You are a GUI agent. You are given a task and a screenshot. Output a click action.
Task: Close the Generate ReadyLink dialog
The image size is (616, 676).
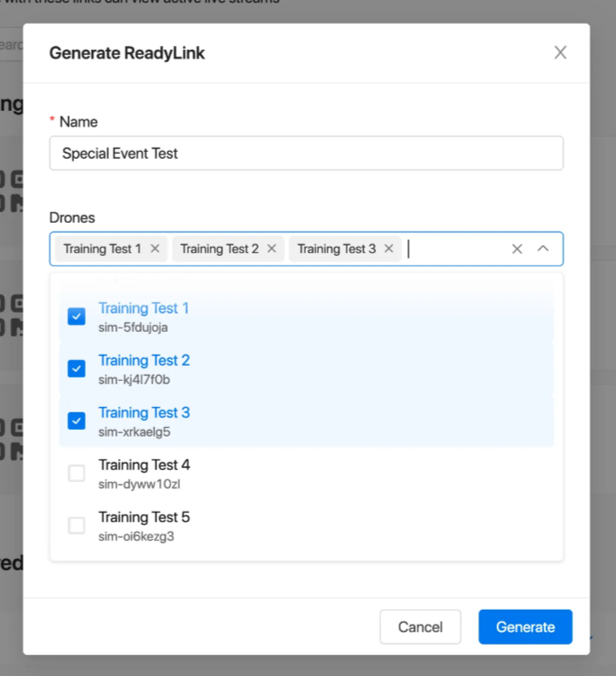pos(560,52)
